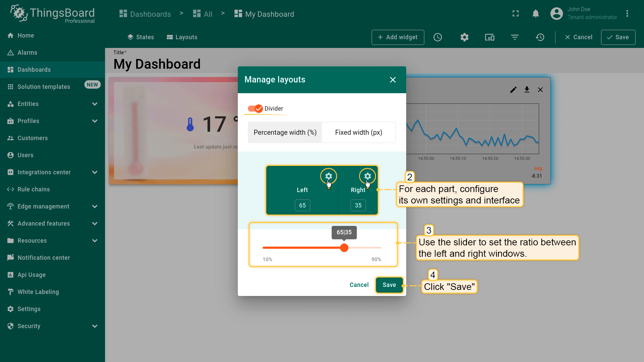Expand the Profiles menu
Image resolution: width=644 pixels, height=362 pixels.
[x=52, y=121]
